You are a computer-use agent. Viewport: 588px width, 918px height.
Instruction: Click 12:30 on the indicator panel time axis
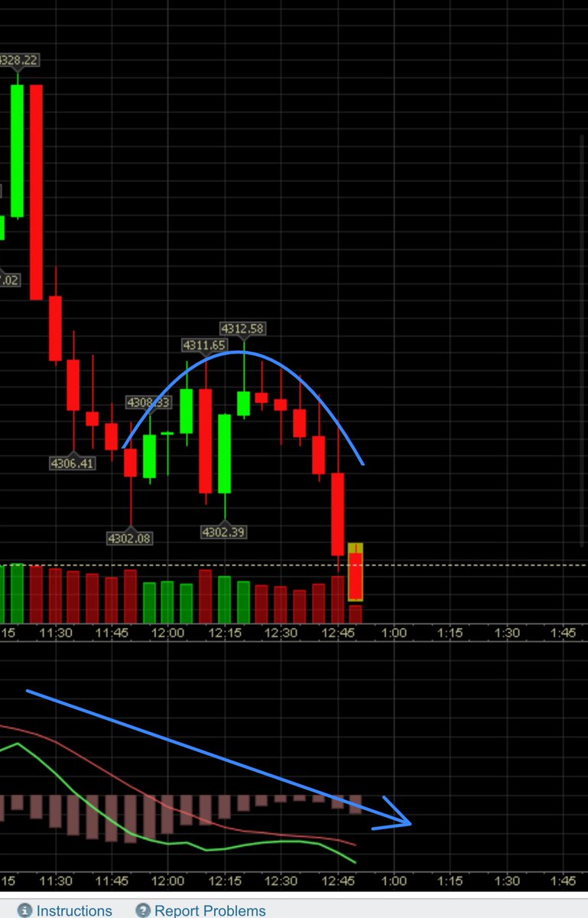click(x=281, y=881)
